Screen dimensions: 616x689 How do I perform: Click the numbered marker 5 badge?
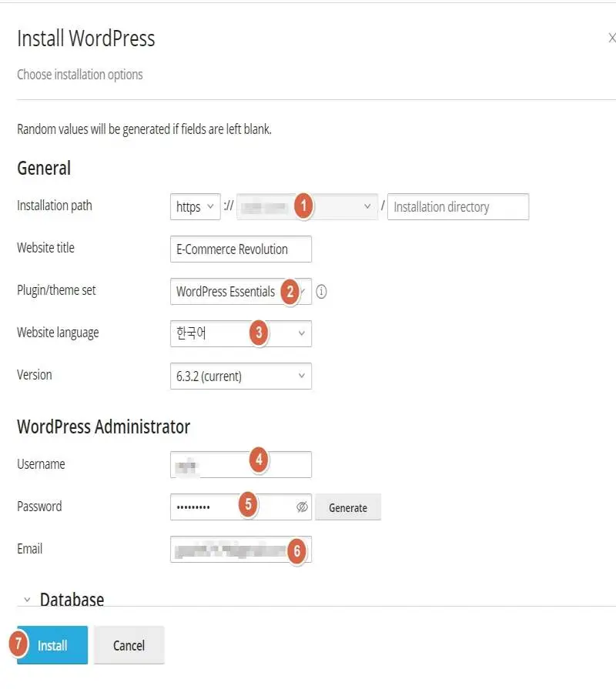[247, 504]
